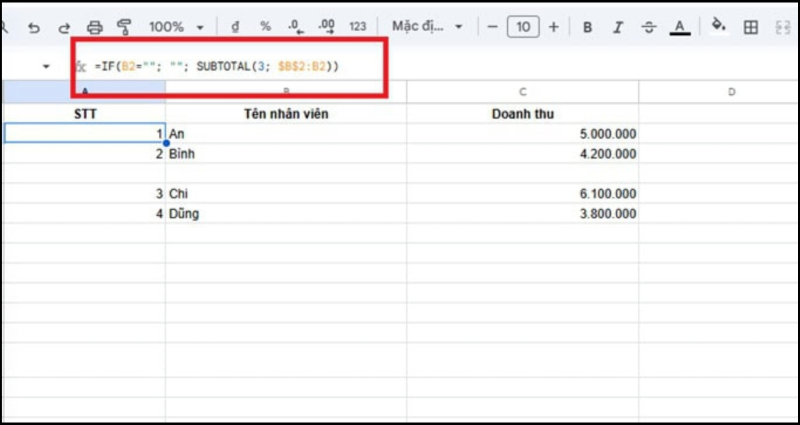Select STT cell numbered 4
Viewport: 800px width, 425px height.
point(85,213)
